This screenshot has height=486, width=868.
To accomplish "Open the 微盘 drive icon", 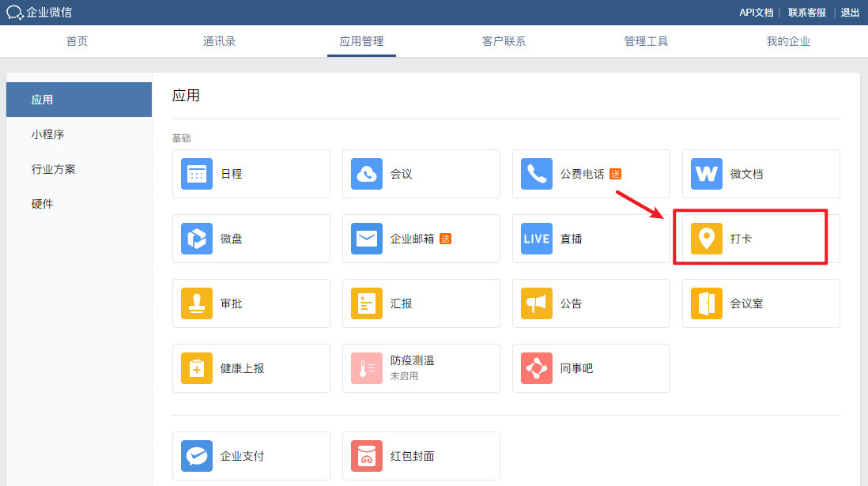I will pyautogui.click(x=197, y=239).
